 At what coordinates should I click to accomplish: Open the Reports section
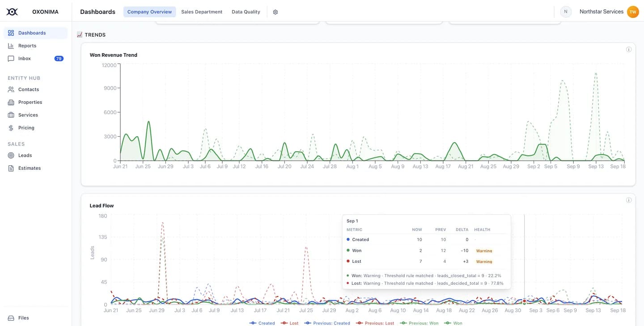click(36, 46)
